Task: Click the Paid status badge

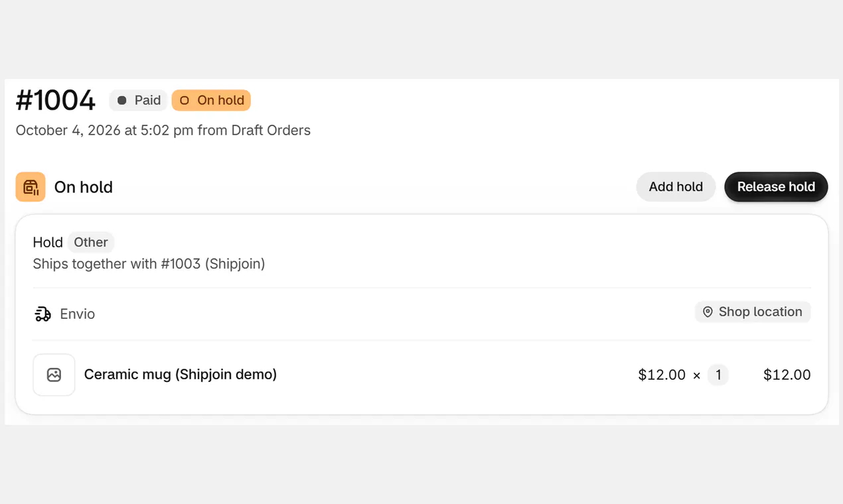Action: (138, 100)
